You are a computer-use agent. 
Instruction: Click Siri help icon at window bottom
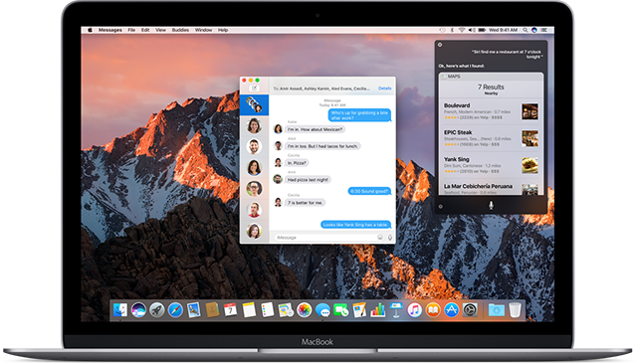click(x=440, y=206)
